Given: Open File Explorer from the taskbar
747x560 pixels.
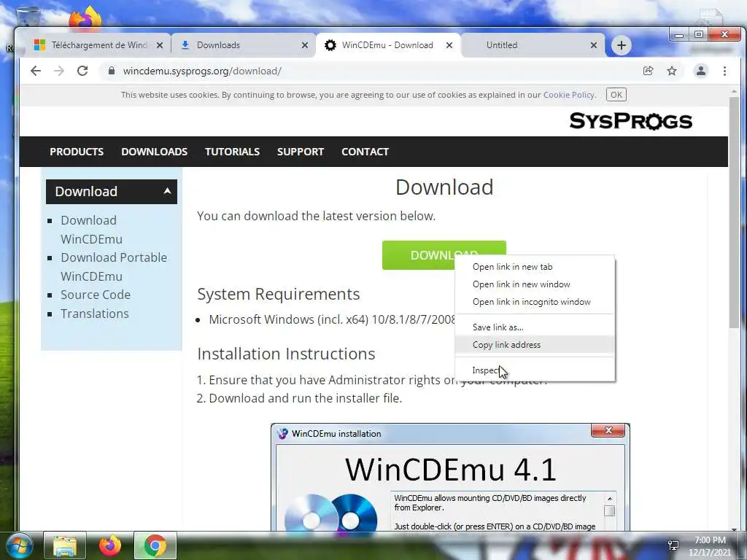Looking at the screenshot, I should 65,545.
